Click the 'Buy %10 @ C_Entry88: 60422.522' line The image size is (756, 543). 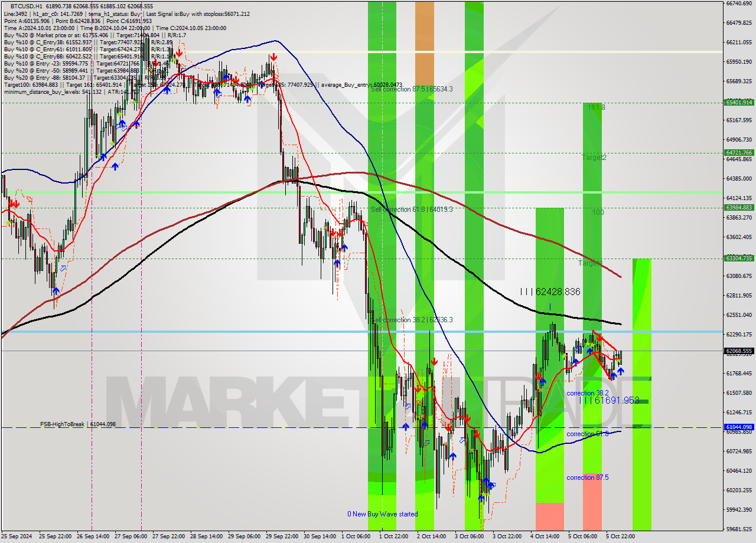[x=47, y=57]
